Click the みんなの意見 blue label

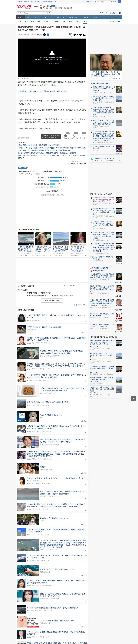point(23,168)
